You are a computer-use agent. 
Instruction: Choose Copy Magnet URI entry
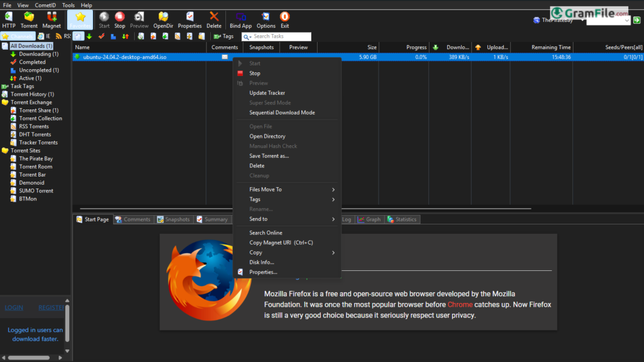tap(287, 243)
